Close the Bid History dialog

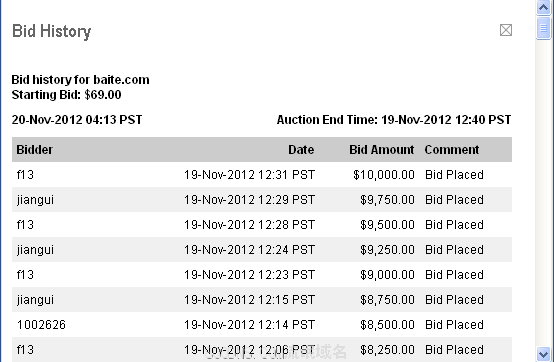[x=506, y=30]
